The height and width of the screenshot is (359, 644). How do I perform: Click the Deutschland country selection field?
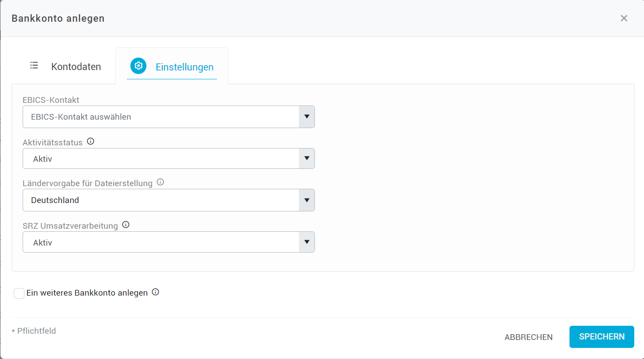[x=169, y=200]
